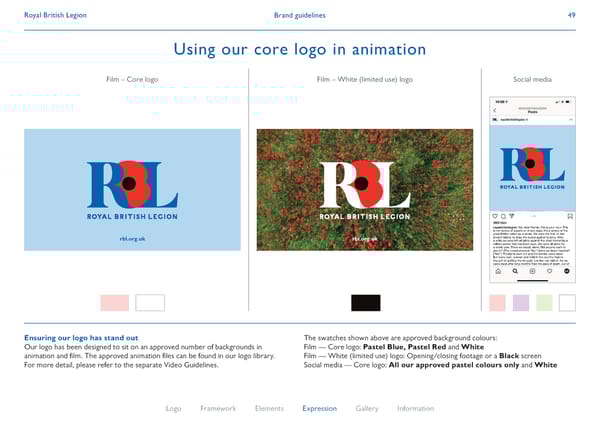Switch to the Elements section
The width and height of the screenshot is (600, 424).
pyautogui.click(x=269, y=408)
